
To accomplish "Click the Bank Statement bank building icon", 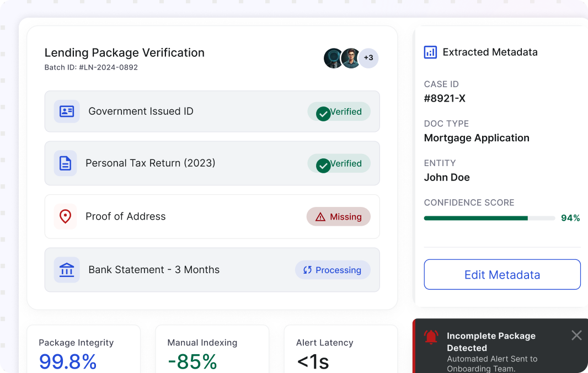I will 67,270.
